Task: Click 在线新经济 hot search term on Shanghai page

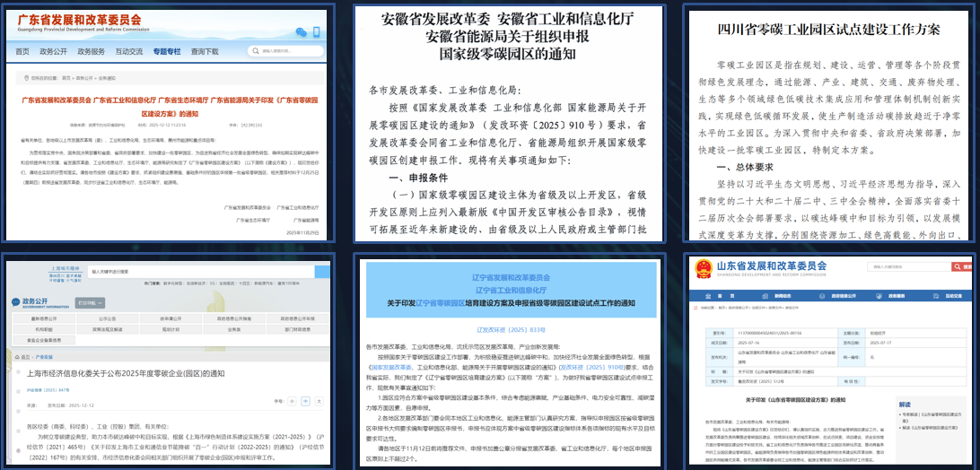Action: tap(196, 283)
